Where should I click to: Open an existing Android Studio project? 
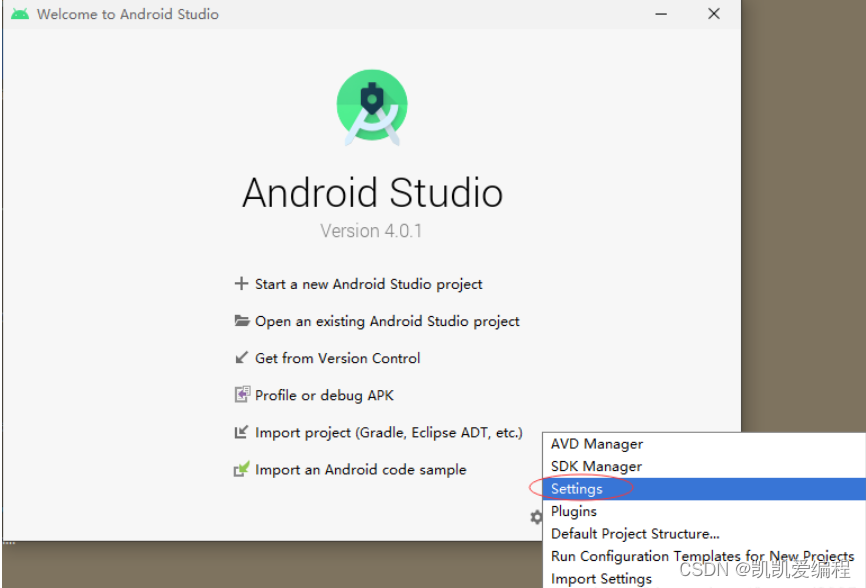(387, 321)
